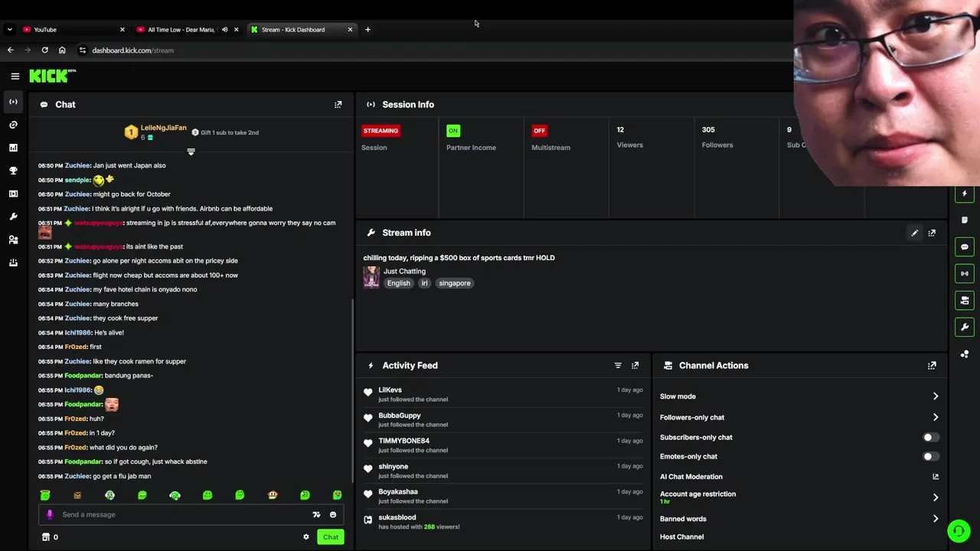Click the LelieNgJiaFan top gifter name
Viewport: 980px width, 551px height.
pyautogui.click(x=164, y=128)
